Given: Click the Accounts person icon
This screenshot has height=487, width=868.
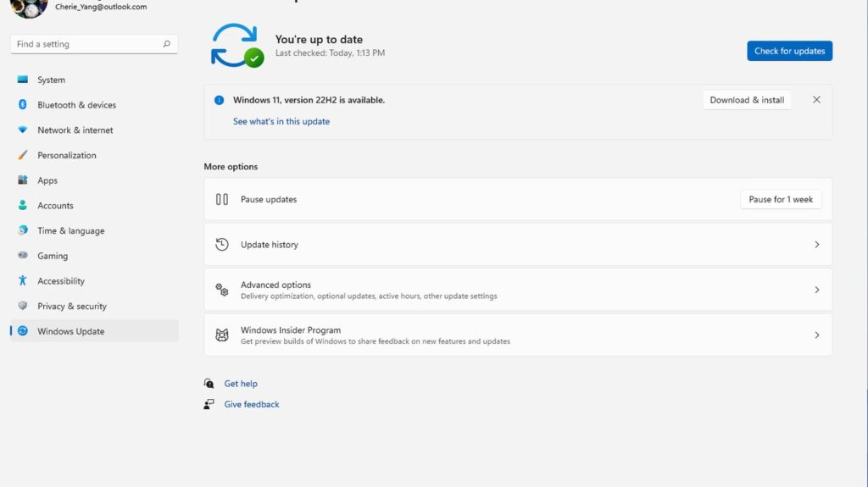Looking at the screenshot, I should coord(23,205).
